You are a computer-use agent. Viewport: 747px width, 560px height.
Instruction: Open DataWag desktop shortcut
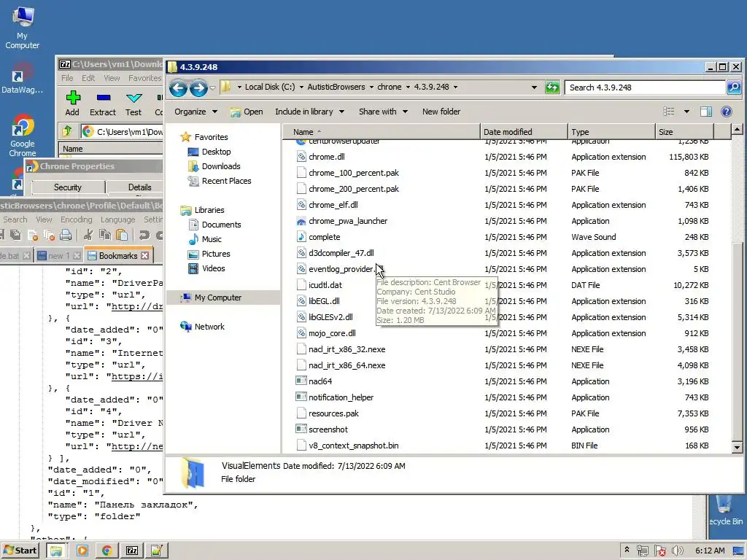pyautogui.click(x=22, y=77)
